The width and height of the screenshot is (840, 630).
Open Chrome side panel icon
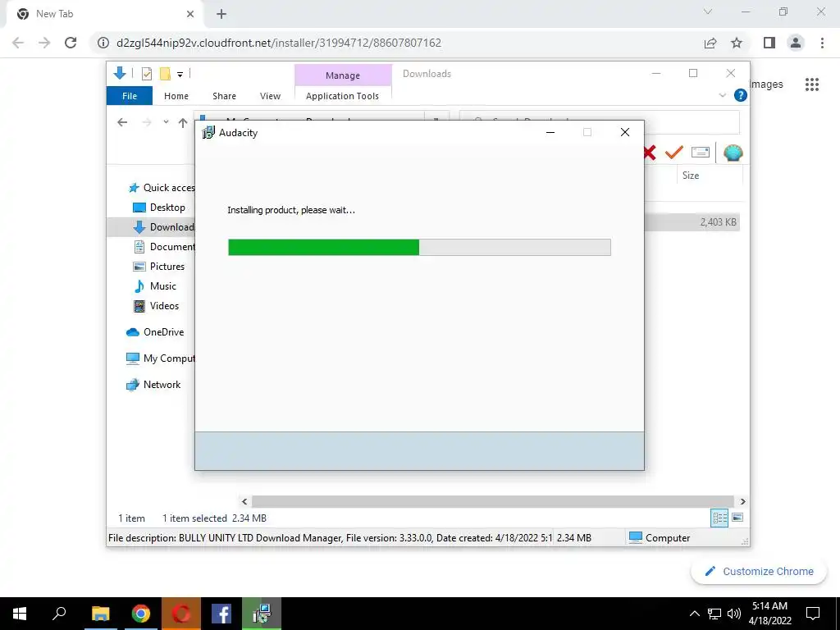pos(769,43)
